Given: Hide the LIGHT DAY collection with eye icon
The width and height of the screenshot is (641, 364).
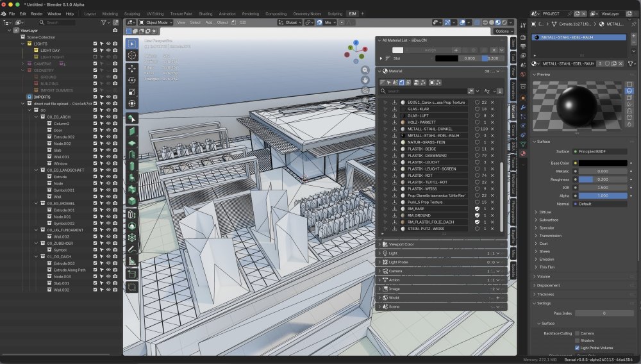Looking at the screenshot, I should (x=108, y=50).
